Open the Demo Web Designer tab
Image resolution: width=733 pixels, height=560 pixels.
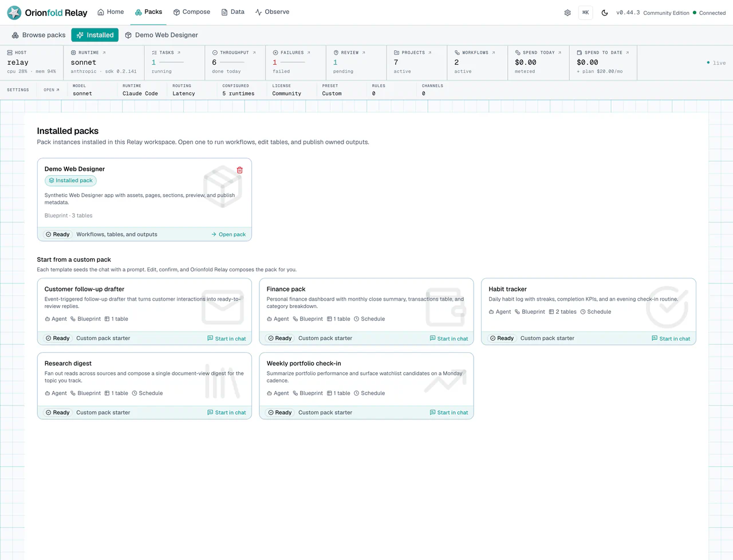(161, 35)
